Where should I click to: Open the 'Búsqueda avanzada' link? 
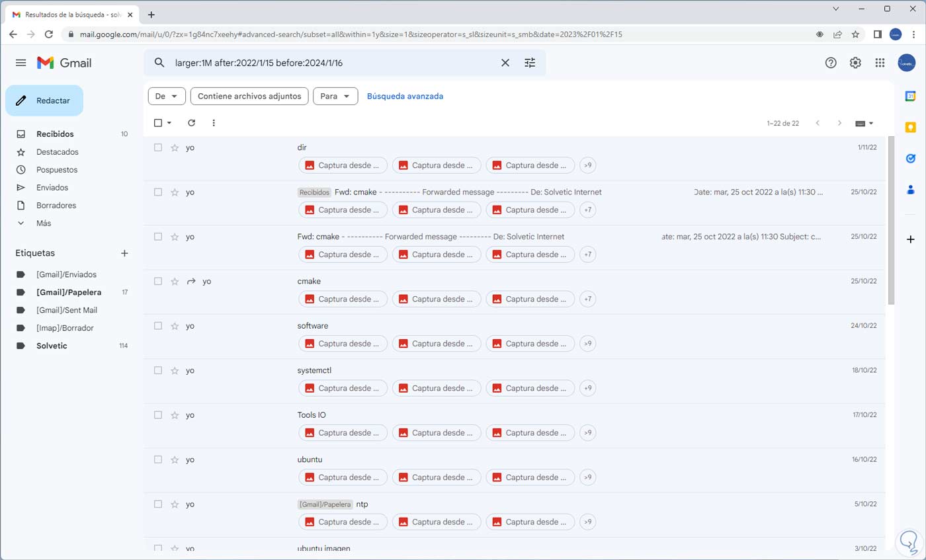coord(405,97)
